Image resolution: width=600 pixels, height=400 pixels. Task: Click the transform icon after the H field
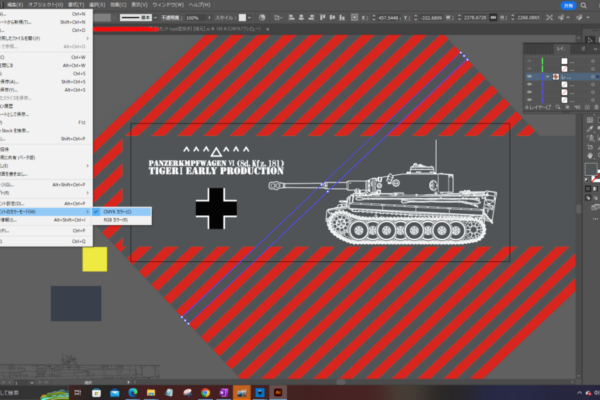click(549, 18)
